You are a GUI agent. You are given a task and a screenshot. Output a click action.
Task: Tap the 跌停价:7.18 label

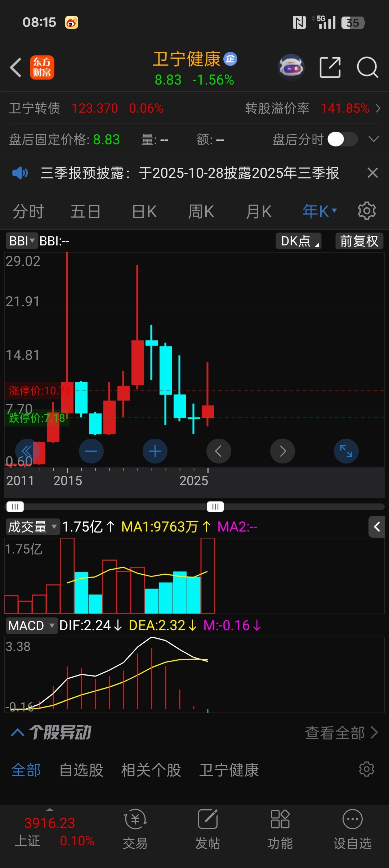pos(37,418)
